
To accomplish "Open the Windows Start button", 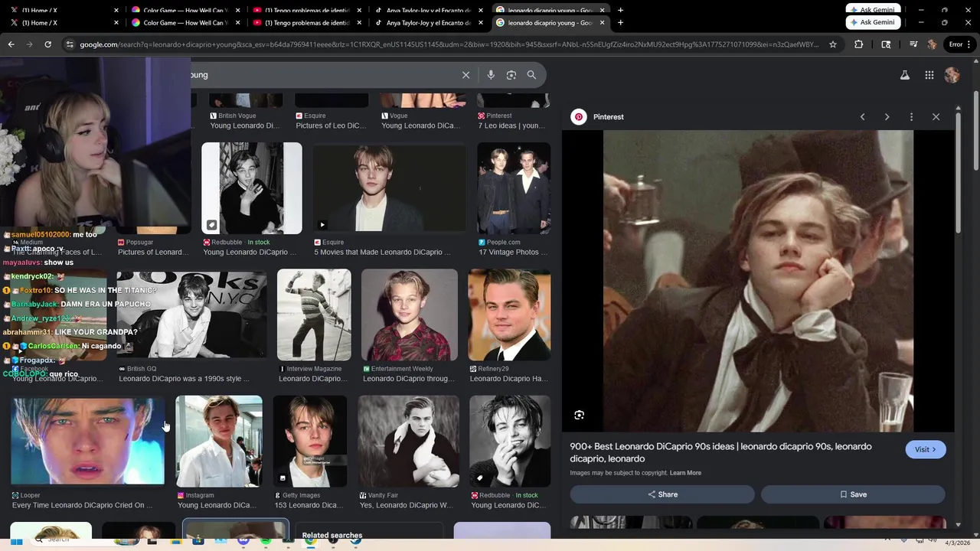I will [x=16, y=540].
